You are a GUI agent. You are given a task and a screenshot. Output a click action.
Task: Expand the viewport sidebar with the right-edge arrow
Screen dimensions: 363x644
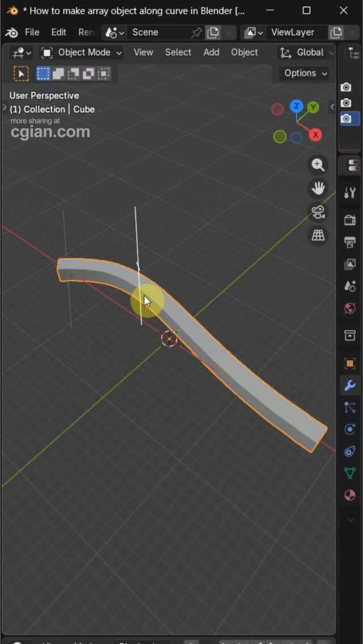coord(332,107)
